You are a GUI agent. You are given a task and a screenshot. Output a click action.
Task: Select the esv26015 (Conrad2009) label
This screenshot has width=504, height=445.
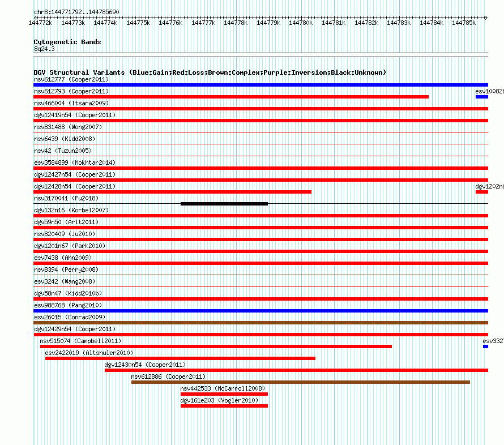point(70,317)
